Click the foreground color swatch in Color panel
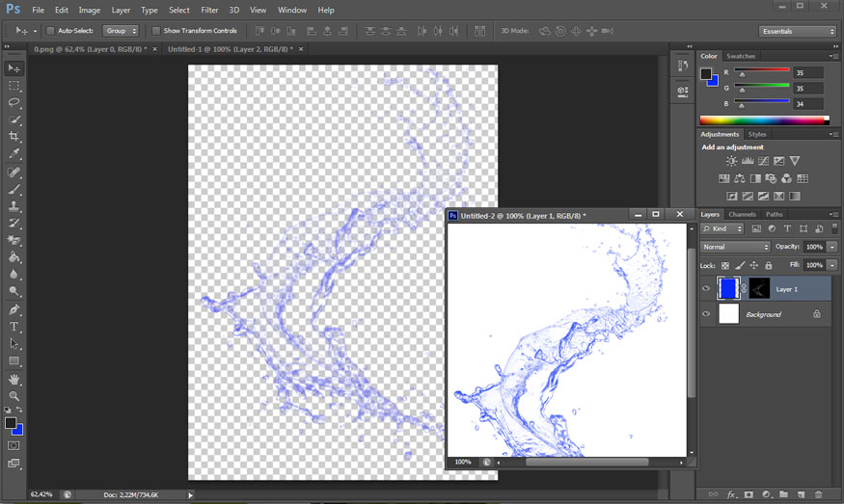 click(706, 73)
